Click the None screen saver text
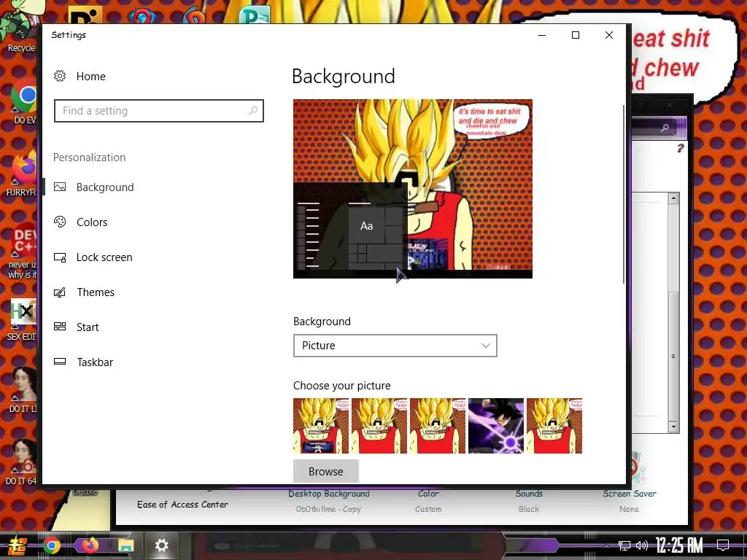Screen dimensions: 747x560 (629, 509)
